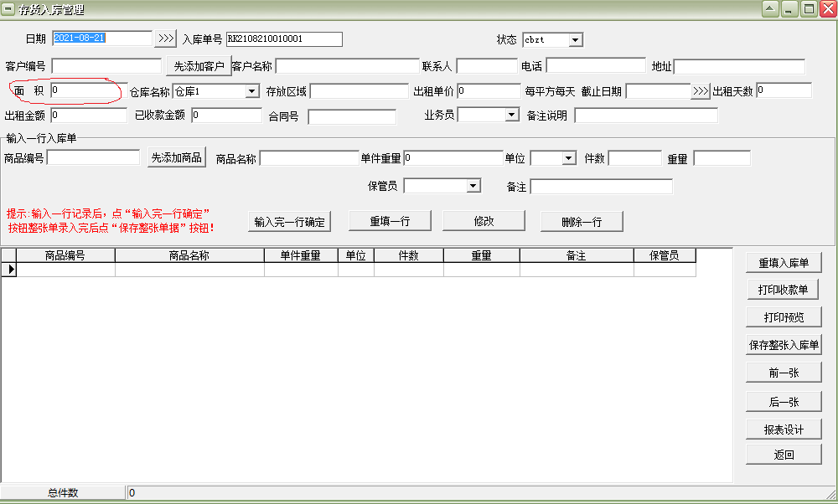This screenshot has width=838, height=504.
Task: Click the 出租天数 input field
Action: coord(784,90)
